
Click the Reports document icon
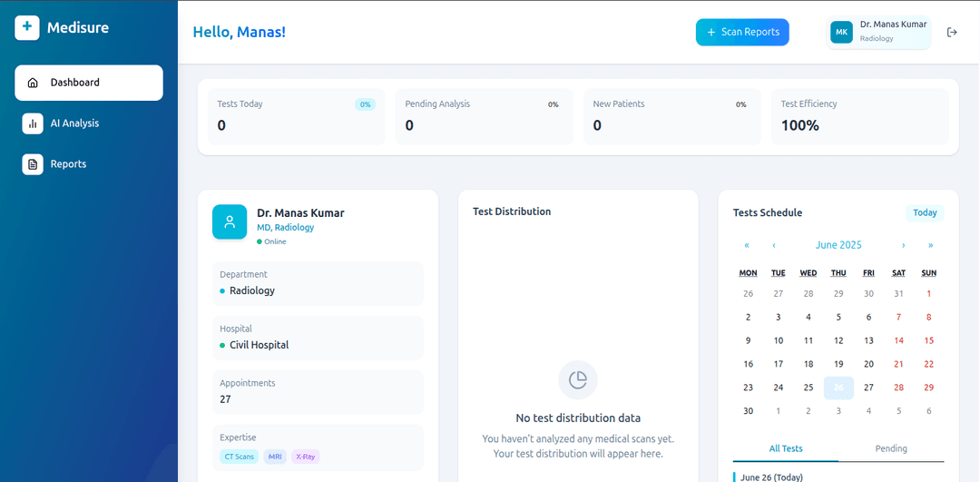33,164
